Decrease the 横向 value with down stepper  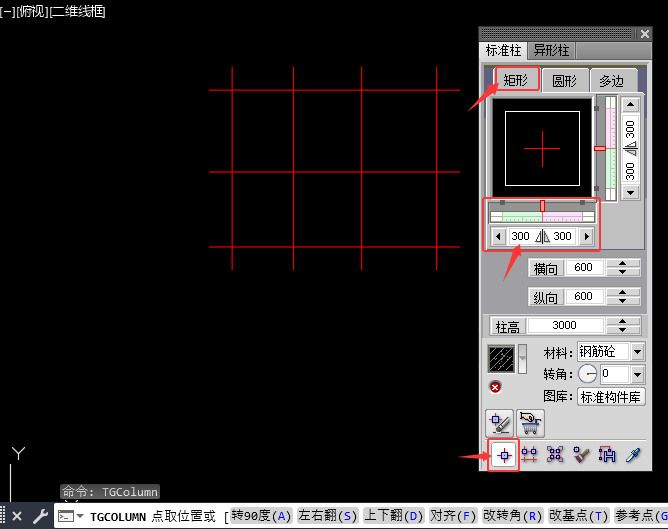click(623, 272)
